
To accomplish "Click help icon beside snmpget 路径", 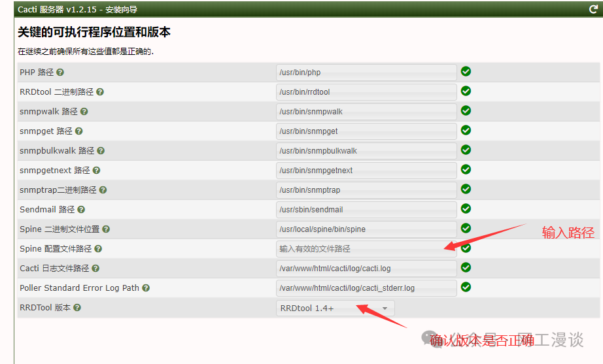I will coord(79,131).
